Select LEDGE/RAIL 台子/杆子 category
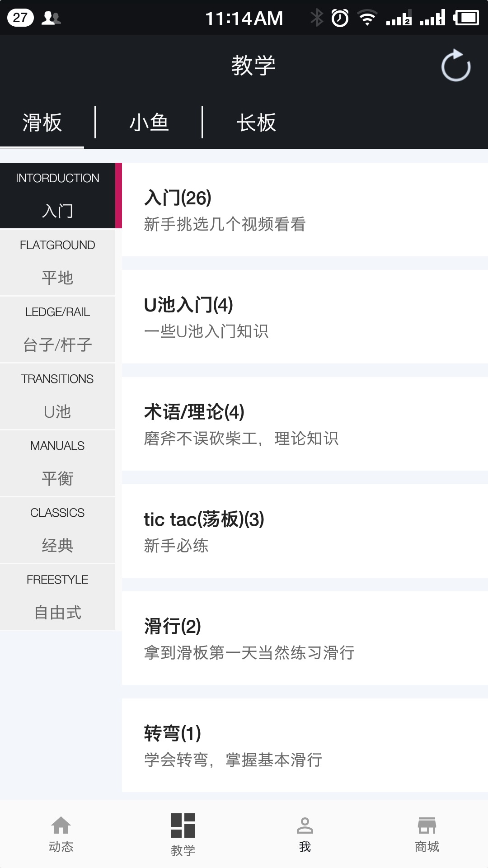The image size is (488, 868). point(57,329)
